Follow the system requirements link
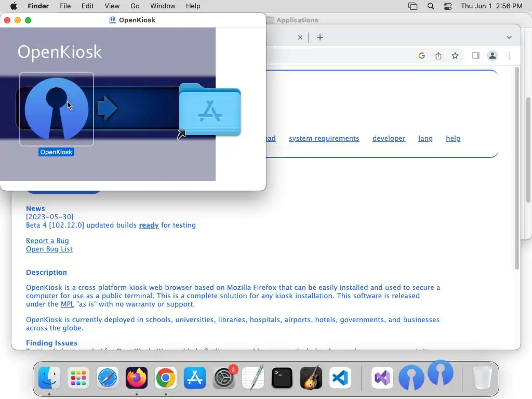Screen dimensions: 532x399 click(x=324, y=138)
